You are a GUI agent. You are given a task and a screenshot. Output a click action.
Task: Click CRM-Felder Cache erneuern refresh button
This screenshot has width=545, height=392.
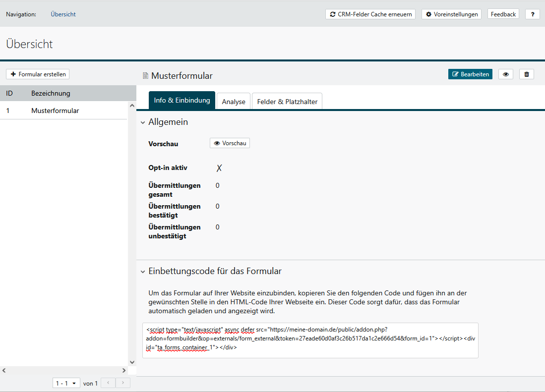tap(370, 14)
